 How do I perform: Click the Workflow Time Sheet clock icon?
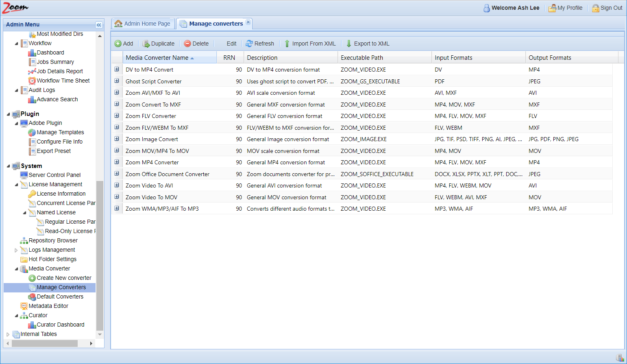32,81
